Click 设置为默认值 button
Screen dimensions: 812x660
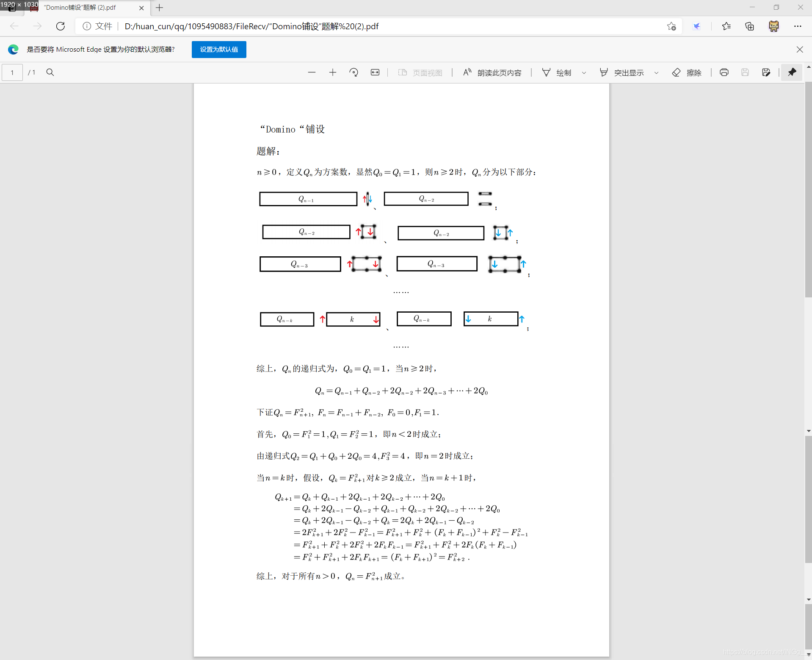pyautogui.click(x=219, y=50)
